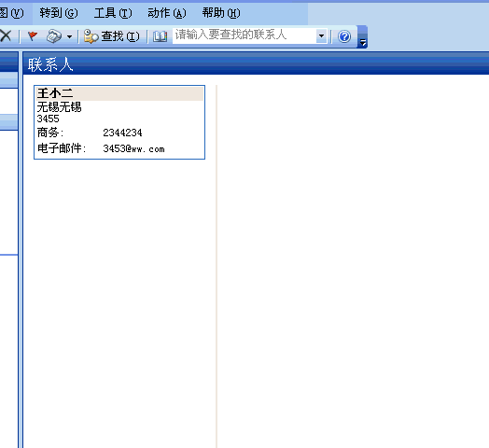The image size is (489, 448).
Task: Click the blue help question mark icon
Action: point(344,36)
